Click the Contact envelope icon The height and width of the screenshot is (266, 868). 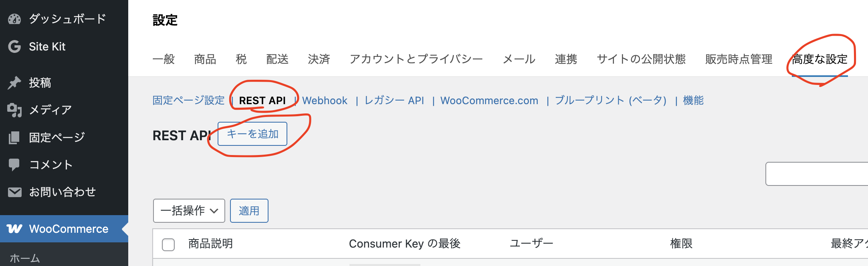tap(14, 192)
